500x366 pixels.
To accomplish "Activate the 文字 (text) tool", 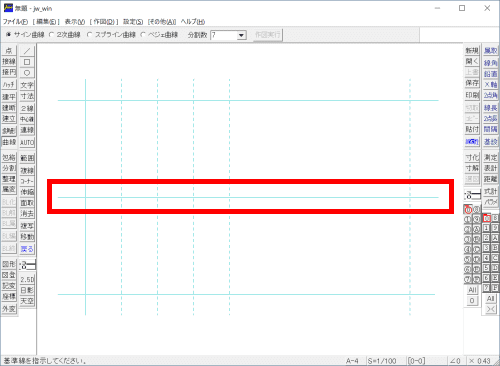I will tap(27, 85).
